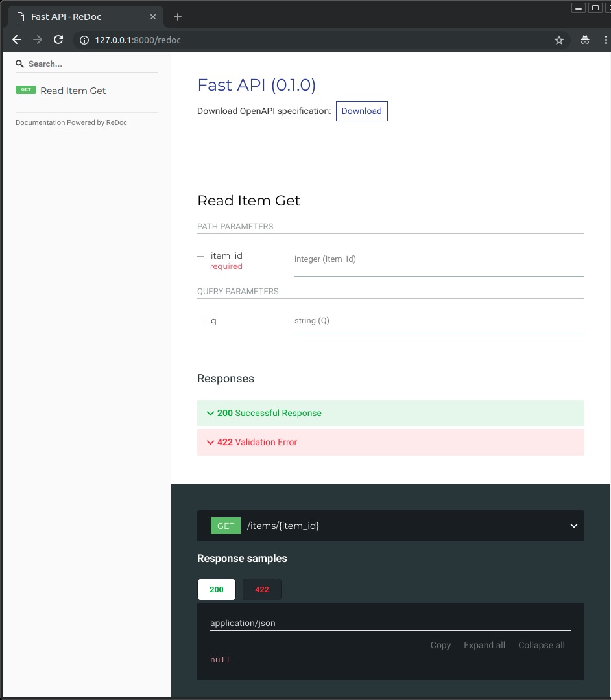Open Documentation Powered by ReDoc link
611x700 pixels.
[71, 122]
